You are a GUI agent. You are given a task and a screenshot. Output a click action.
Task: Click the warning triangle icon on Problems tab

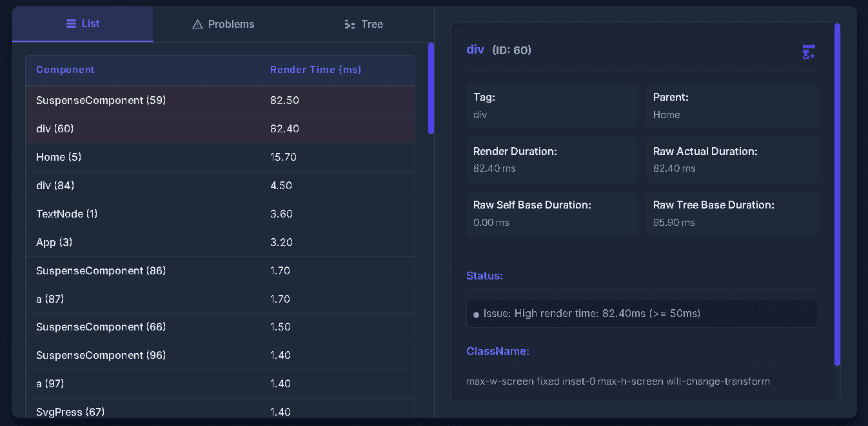197,25
